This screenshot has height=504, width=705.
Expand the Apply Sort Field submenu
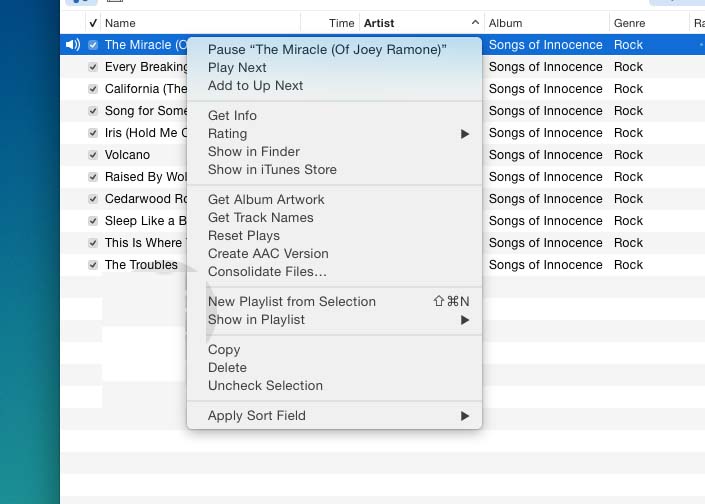click(x=464, y=416)
